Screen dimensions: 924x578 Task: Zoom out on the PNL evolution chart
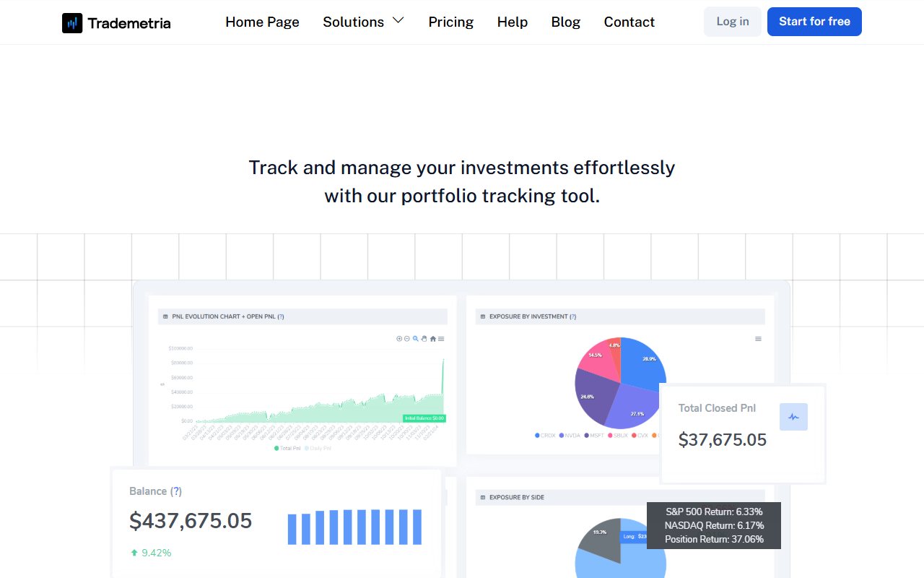[407, 339]
